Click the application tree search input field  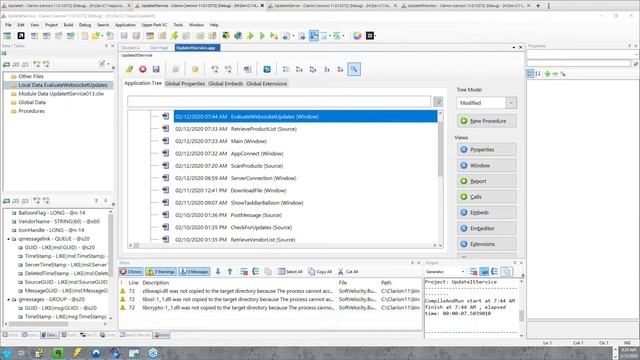coord(279,101)
